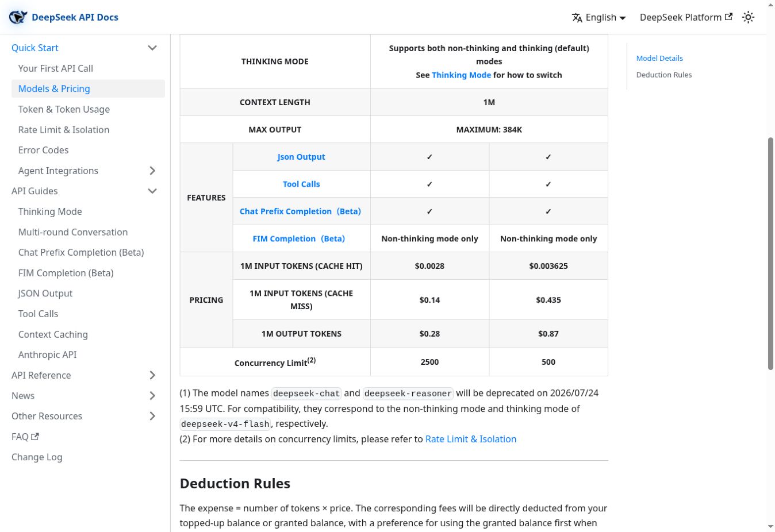
Task: Follow Rate Limit & Isolation footnote link
Action: [471, 439]
